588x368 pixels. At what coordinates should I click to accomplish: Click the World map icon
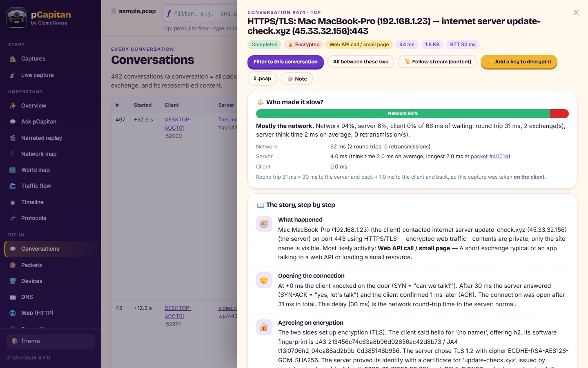[x=13, y=170]
